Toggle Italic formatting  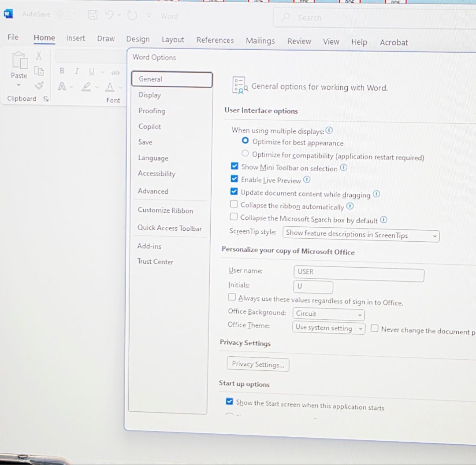pos(77,71)
